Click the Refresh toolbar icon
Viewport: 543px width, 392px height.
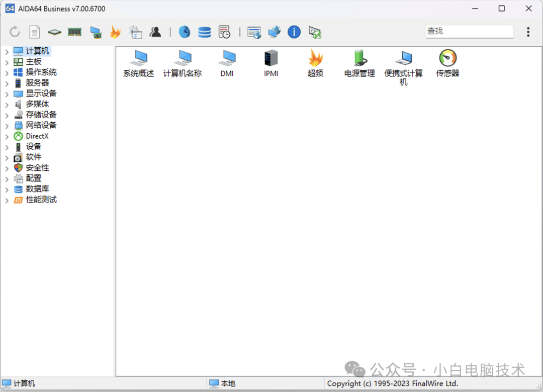[15, 32]
